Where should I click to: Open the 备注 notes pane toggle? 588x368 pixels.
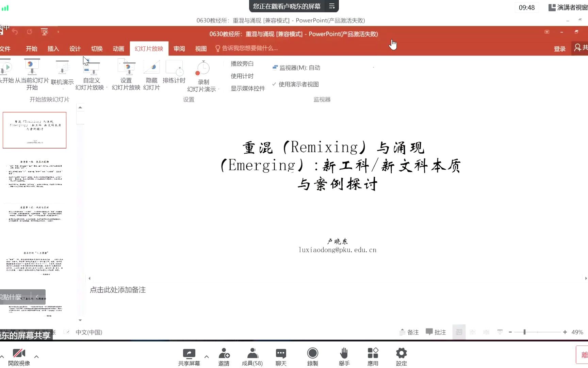coord(409,332)
